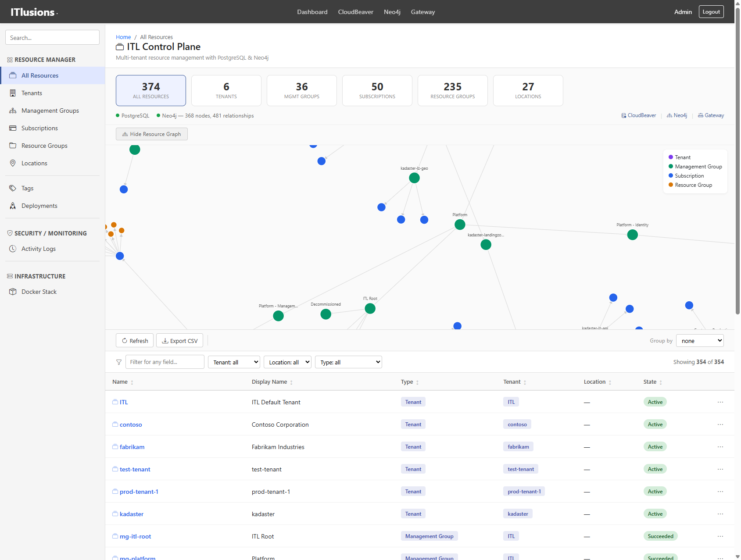Hide the resource graph visualization
Viewport: 741px width, 560px height.
[x=151, y=134]
